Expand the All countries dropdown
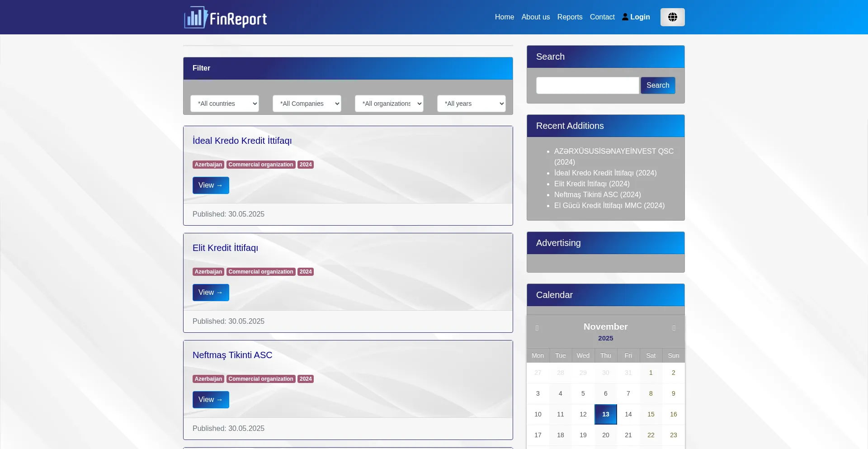 point(224,104)
